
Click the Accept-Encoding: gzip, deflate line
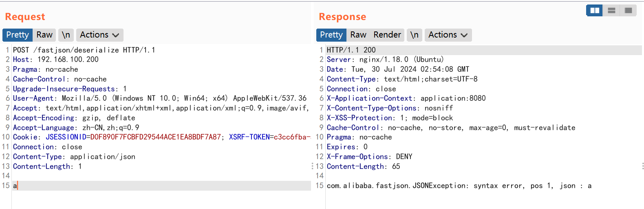point(74,118)
